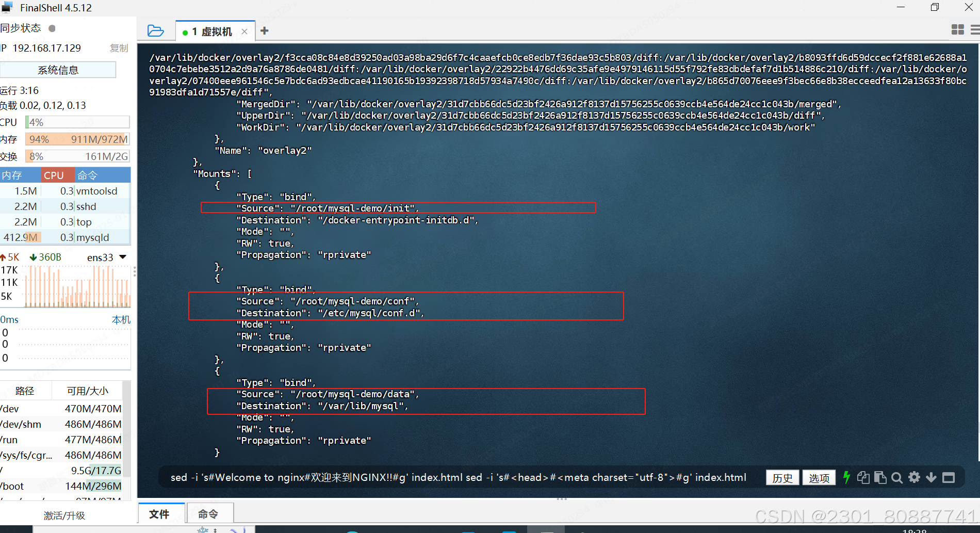Open terminal search with the magnifier icon
The width and height of the screenshot is (980, 533).
pyautogui.click(x=897, y=477)
